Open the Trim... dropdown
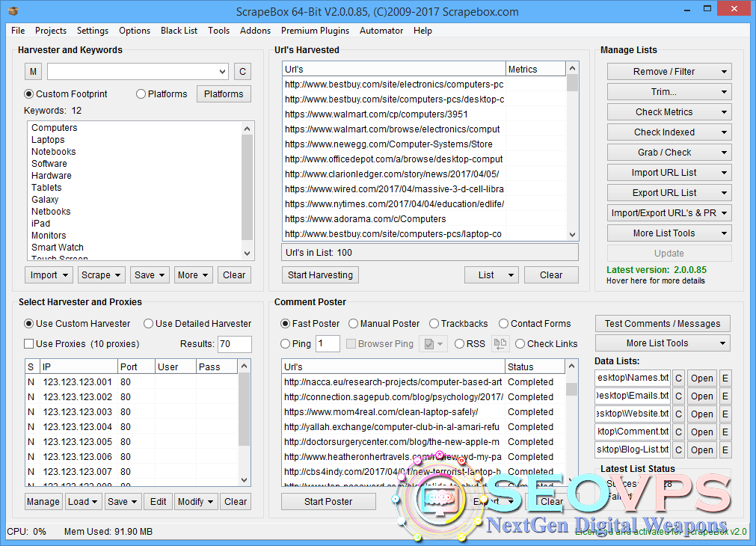 click(669, 92)
